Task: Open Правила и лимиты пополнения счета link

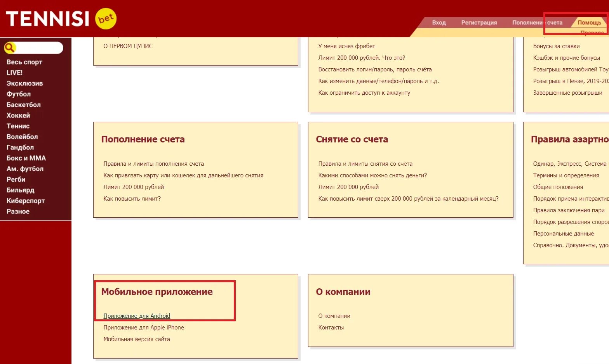Action: (153, 164)
